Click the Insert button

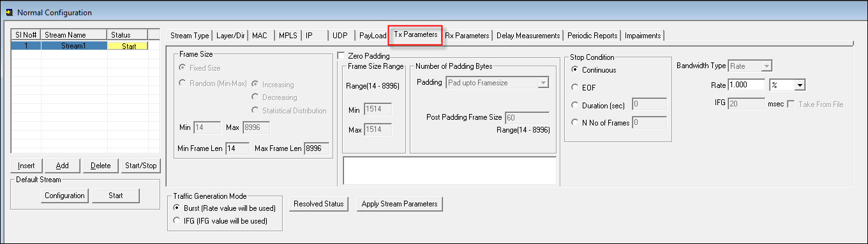[27, 166]
